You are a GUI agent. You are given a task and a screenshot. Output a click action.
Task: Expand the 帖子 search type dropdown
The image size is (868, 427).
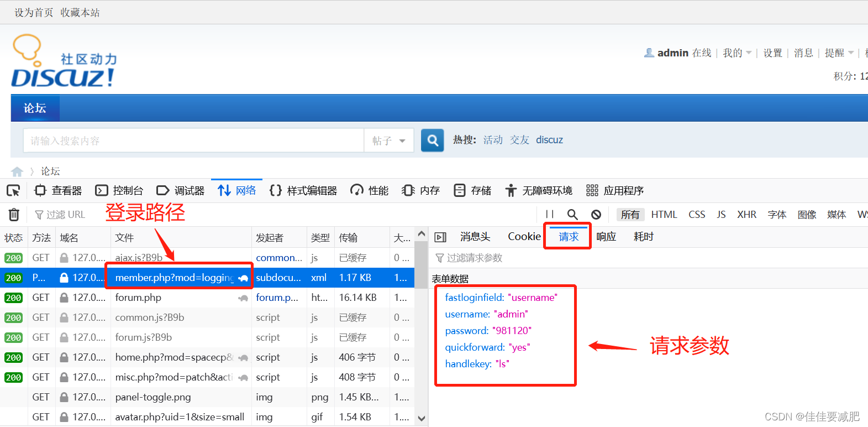pyautogui.click(x=389, y=140)
